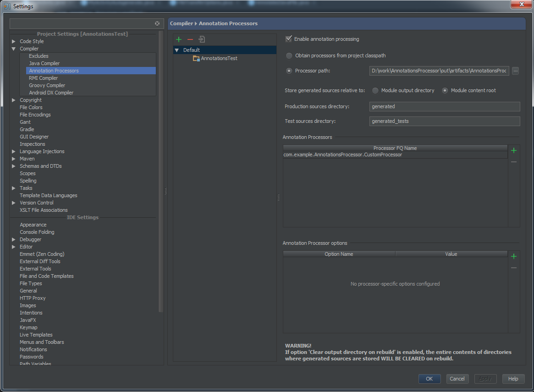Image resolution: width=534 pixels, height=392 pixels.
Task: Expand the Compiler settings section
Action: click(x=14, y=49)
